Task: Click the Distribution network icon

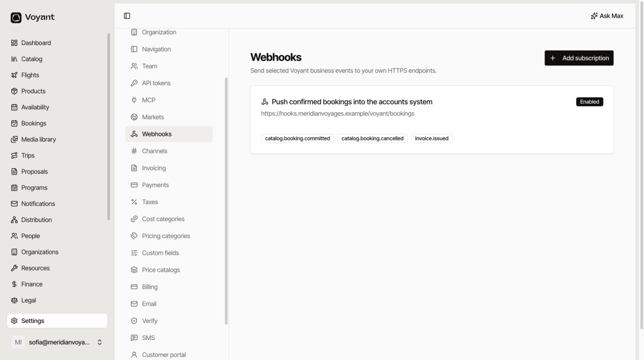Action: 14,220
